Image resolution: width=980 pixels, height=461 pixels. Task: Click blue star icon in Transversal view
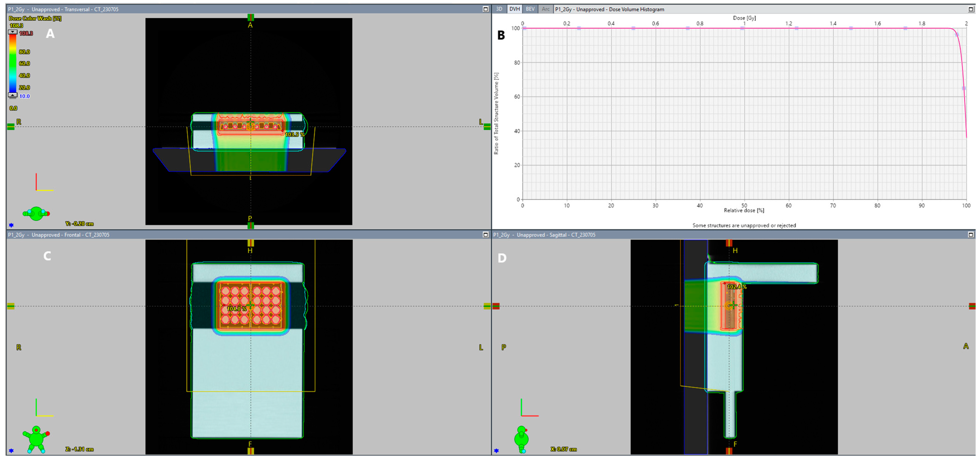click(x=11, y=225)
